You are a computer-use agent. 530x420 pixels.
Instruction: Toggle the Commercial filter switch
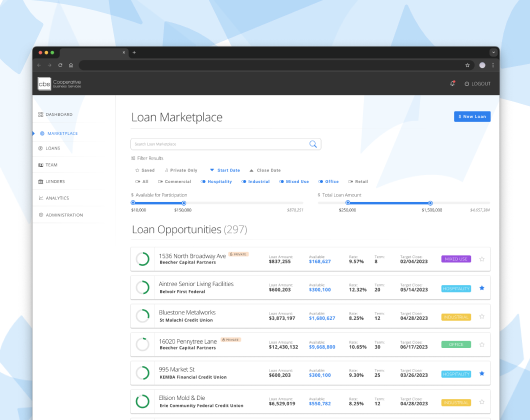tap(174, 181)
